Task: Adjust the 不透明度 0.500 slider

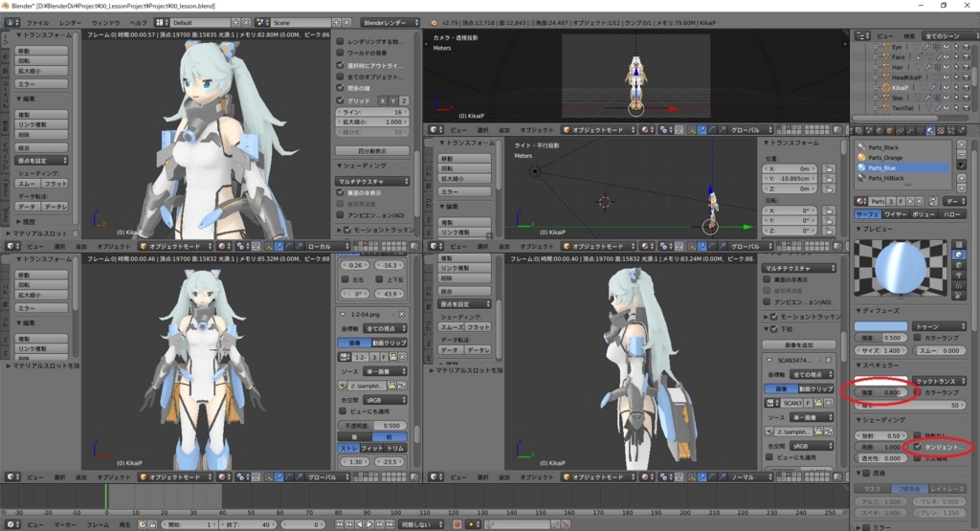Action: click(x=372, y=426)
